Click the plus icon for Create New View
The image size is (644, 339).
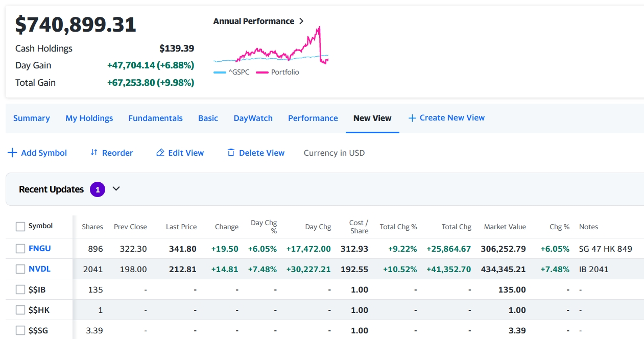412,118
